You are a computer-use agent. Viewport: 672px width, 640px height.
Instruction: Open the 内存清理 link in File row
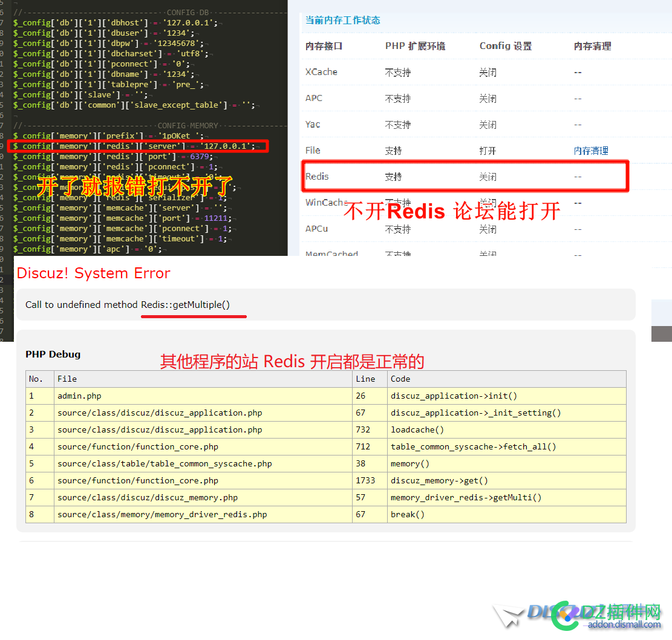591,151
